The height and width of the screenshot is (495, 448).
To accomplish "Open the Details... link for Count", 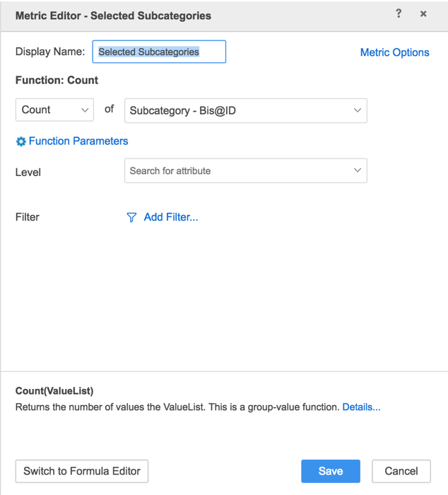I will pos(361,407).
